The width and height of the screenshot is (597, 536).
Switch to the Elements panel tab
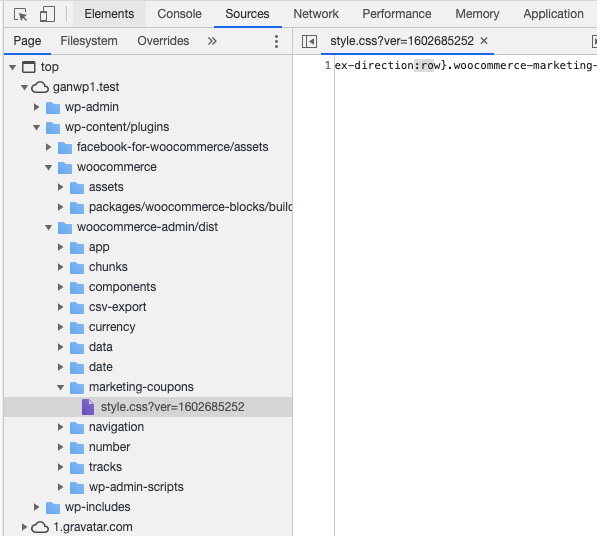[x=109, y=14]
